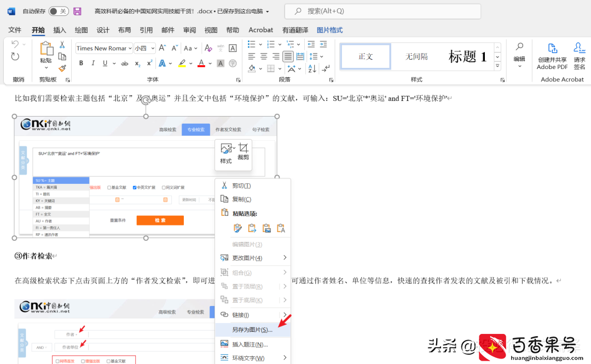Click the decrease indent icon
The height and width of the screenshot is (364, 591).
pyautogui.click(x=311, y=44)
